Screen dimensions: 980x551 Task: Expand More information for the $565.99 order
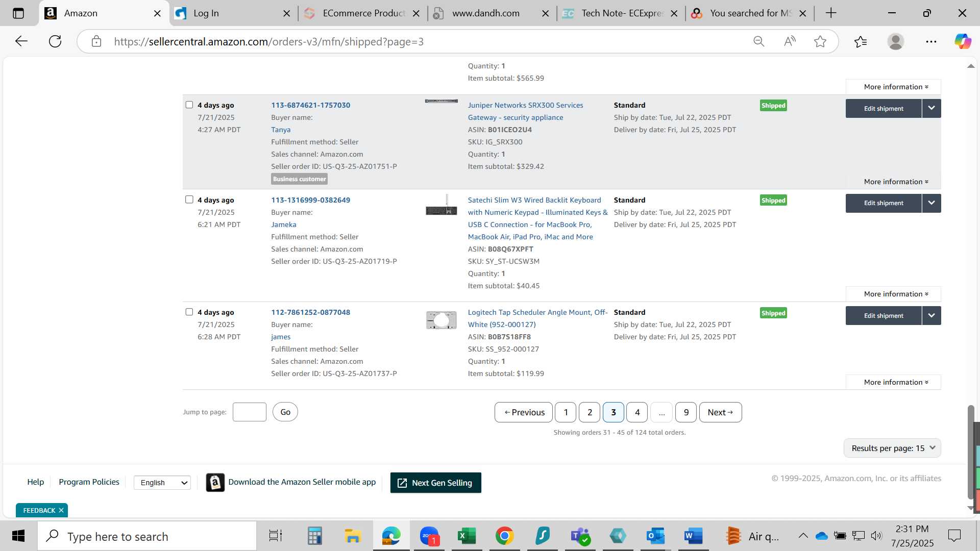coord(893,87)
